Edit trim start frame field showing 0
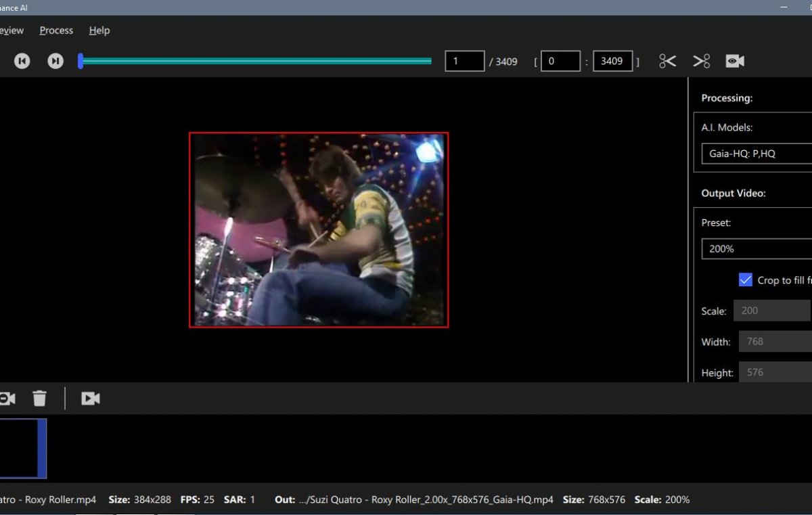This screenshot has height=515, width=812. (560, 61)
